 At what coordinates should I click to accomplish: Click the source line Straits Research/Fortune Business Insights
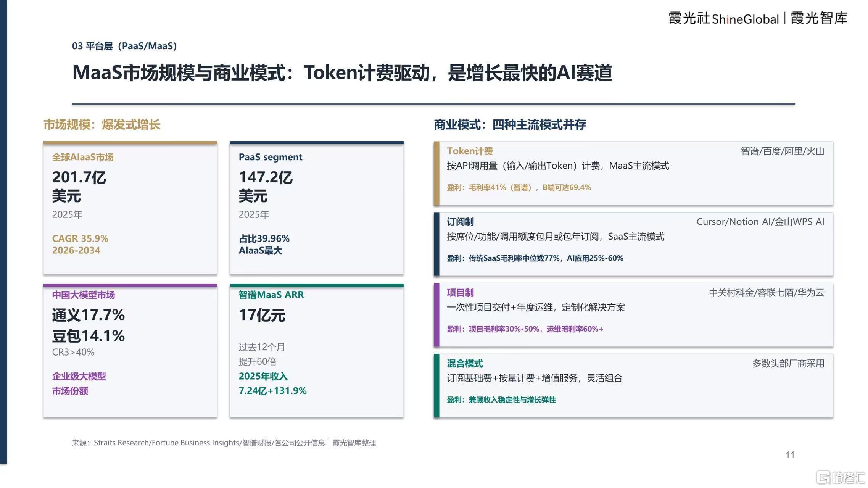166,443
